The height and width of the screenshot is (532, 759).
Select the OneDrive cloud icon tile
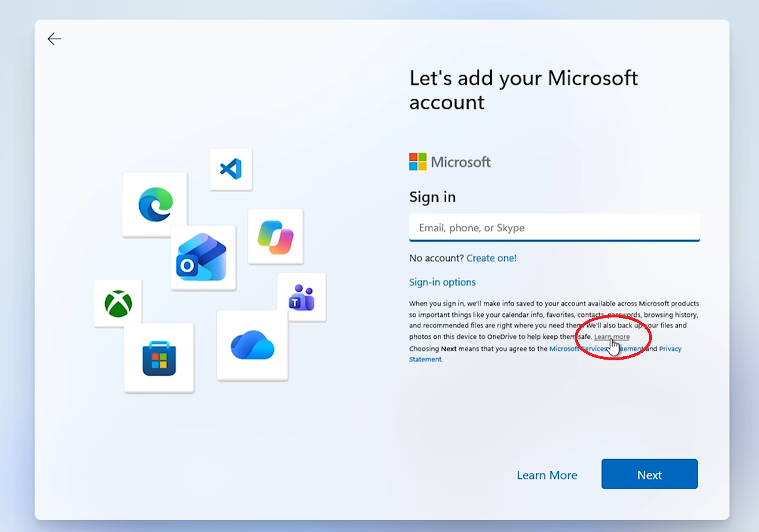(252, 345)
